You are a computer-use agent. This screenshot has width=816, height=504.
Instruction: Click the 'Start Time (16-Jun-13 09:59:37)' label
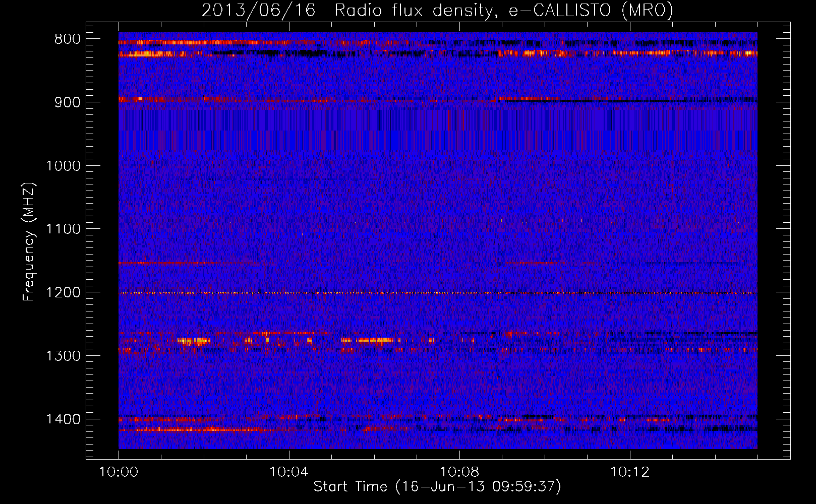[437, 487]
